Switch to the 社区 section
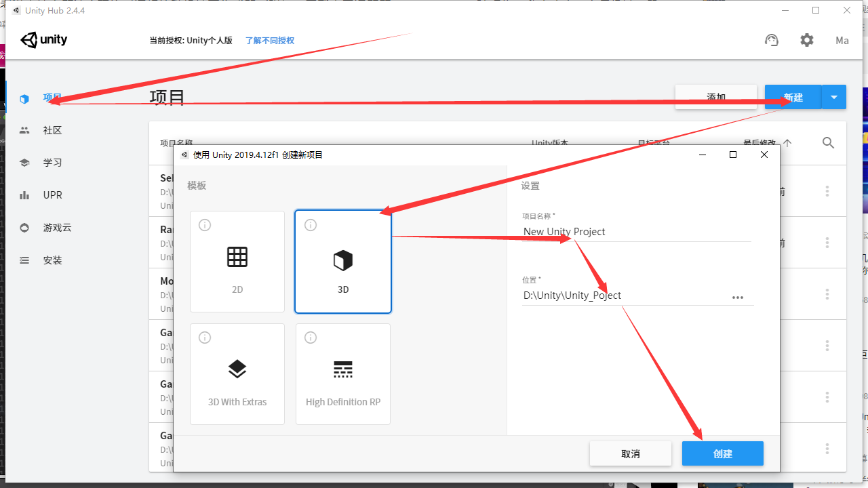868x488 pixels. tap(24, 129)
